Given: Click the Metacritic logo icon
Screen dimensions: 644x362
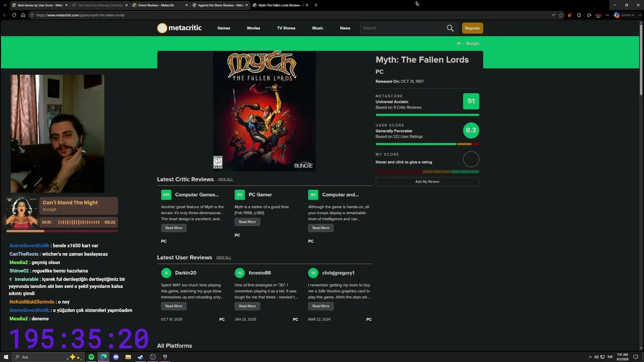Looking at the screenshot, I should pyautogui.click(x=162, y=28).
